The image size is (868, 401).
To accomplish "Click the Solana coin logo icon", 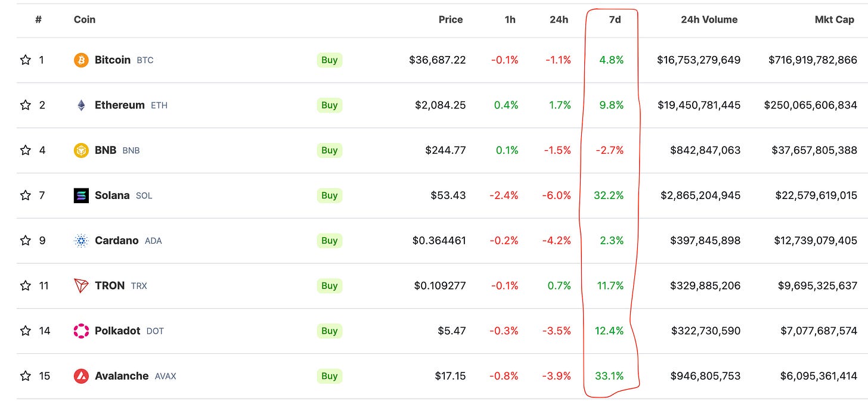I will click(x=81, y=195).
